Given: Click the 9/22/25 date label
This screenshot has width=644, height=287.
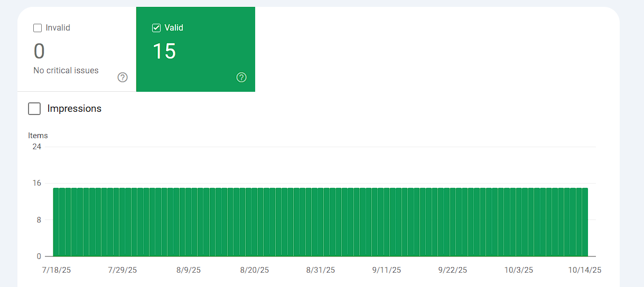Looking at the screenshot, I should coord(453,270).
